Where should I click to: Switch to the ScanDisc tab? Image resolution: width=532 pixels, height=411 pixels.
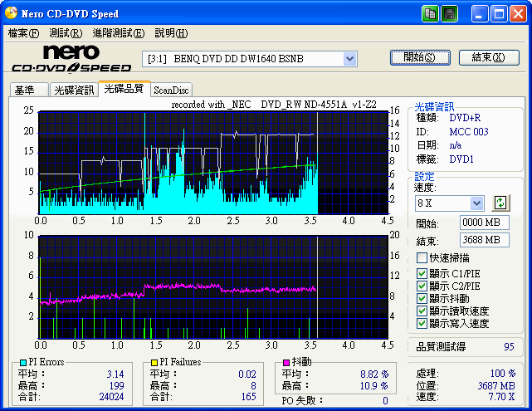(x=171, y=90)
